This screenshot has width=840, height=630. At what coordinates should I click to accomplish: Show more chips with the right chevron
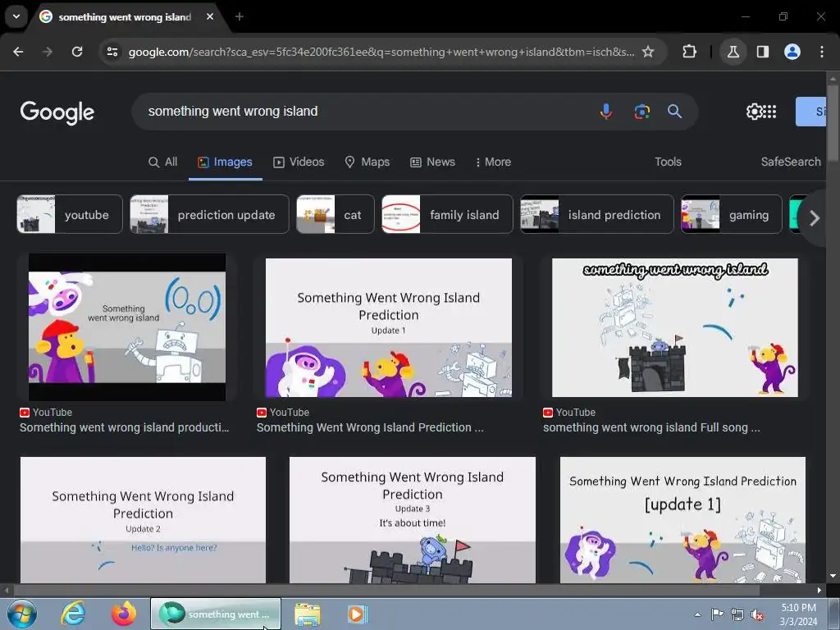815,218
